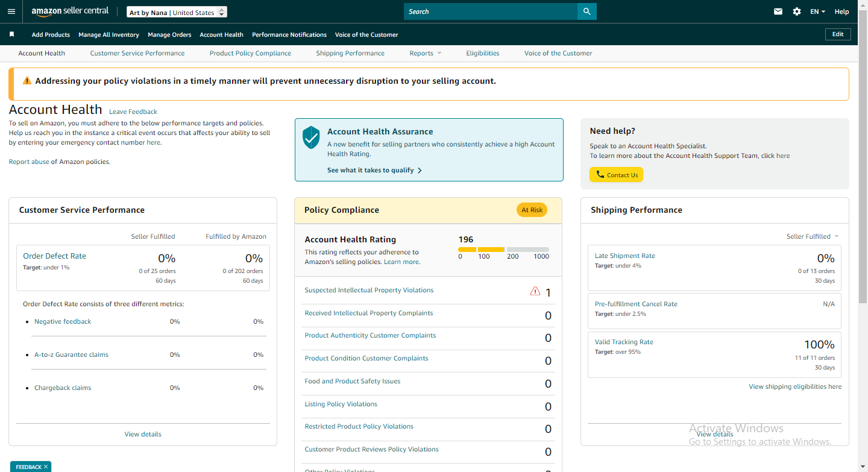Click the emergency contact number here link
868x472 pixels.
[154, 143]
